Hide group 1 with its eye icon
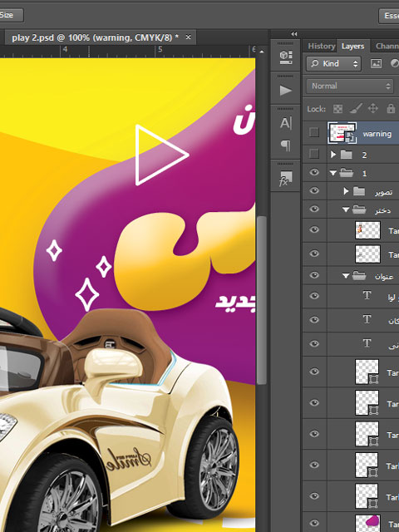Viewport: 399px width, 532px height. (314, 172)
